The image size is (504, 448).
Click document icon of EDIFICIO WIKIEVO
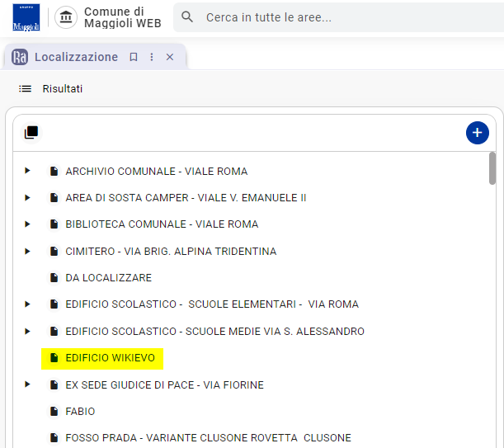tap(54, 357)
